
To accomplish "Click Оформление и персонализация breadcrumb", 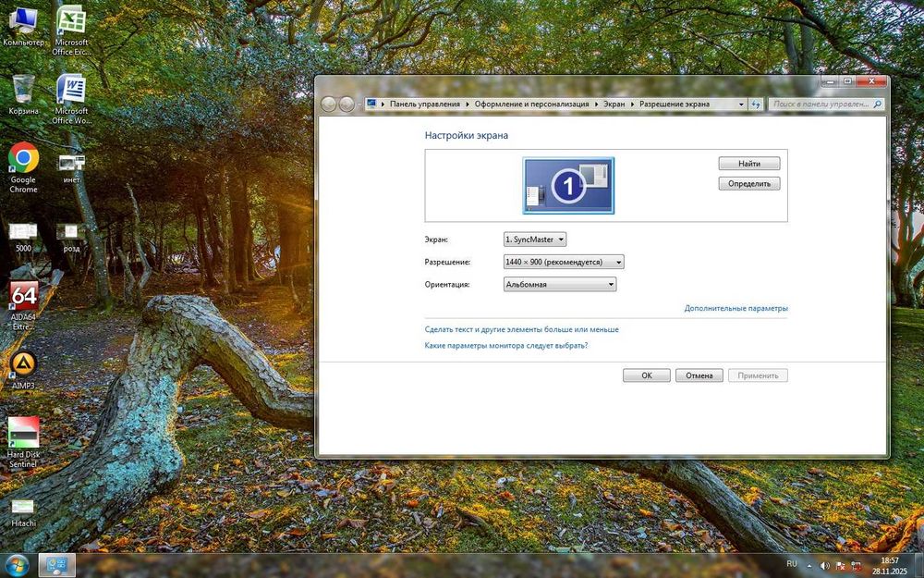I will pyautogui.click(x=531, y=104).
